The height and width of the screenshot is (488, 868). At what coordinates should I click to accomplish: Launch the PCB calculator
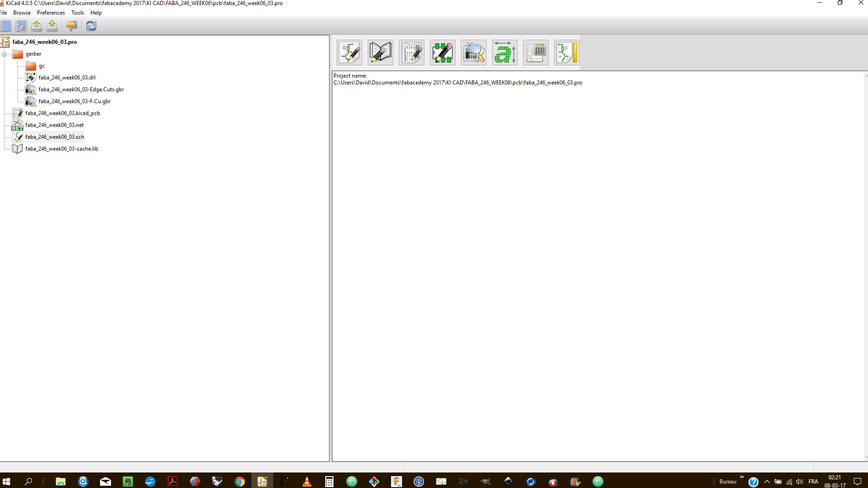(536, 52)
